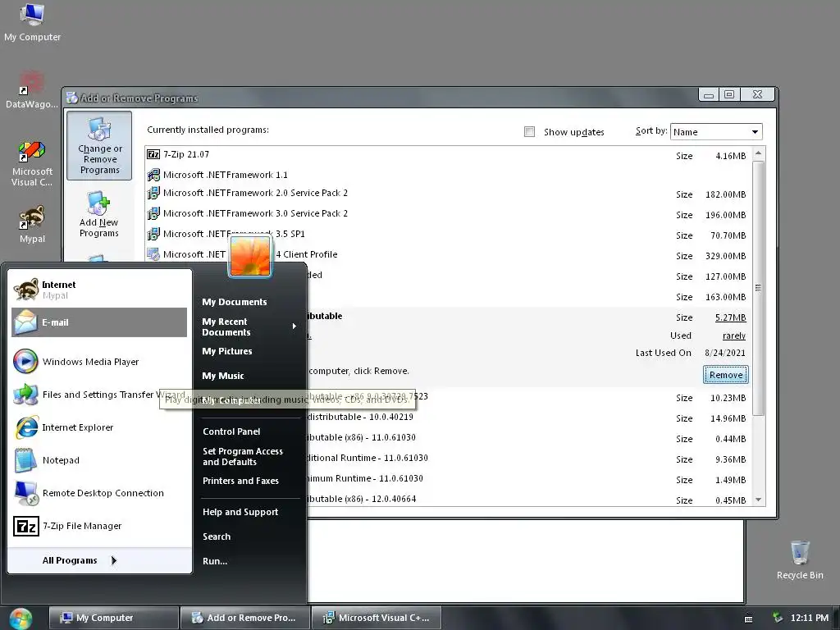
Task: Select the 10.0.40219 redistributable row
Action: 527,418
